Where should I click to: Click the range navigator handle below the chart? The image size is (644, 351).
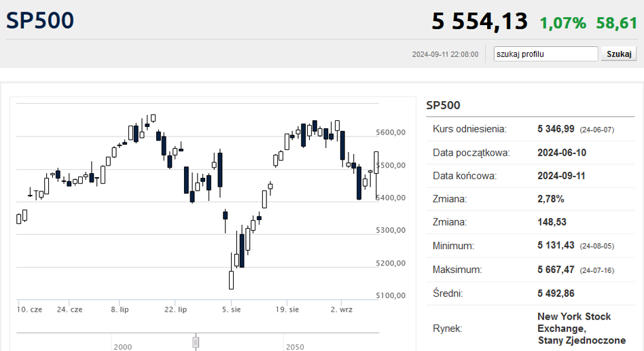click(x=196, y=341)
